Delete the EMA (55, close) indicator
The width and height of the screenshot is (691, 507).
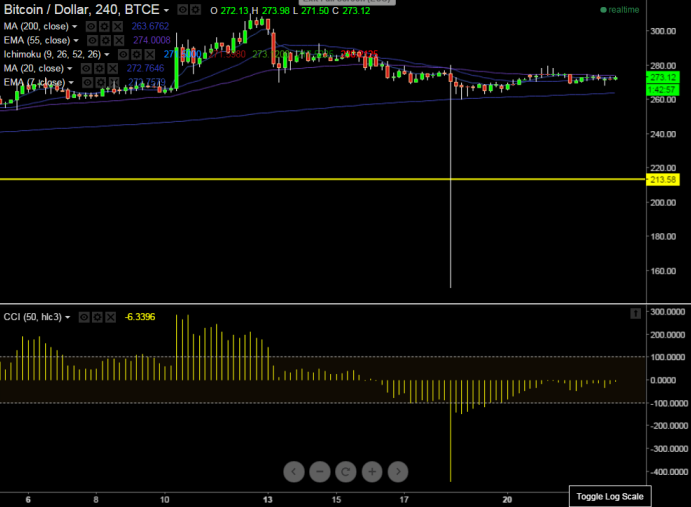click(119, 41)
